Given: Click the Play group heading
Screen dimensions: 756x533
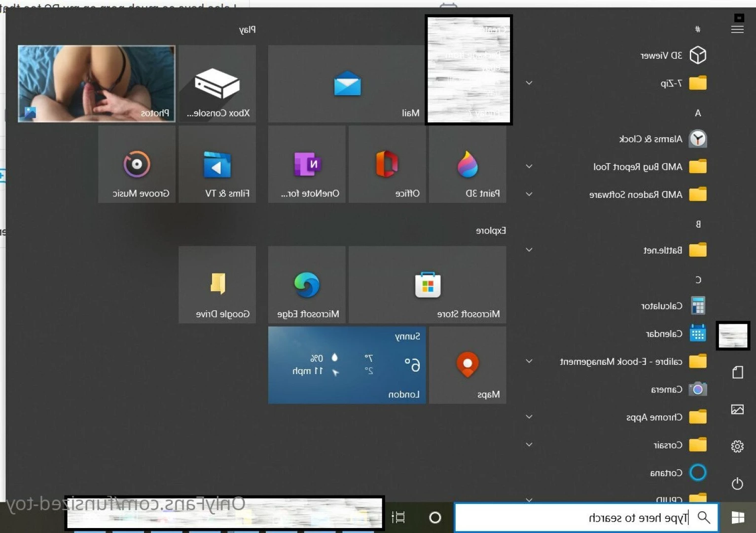Looking at the screenshot, I should [x=247, y=30].
